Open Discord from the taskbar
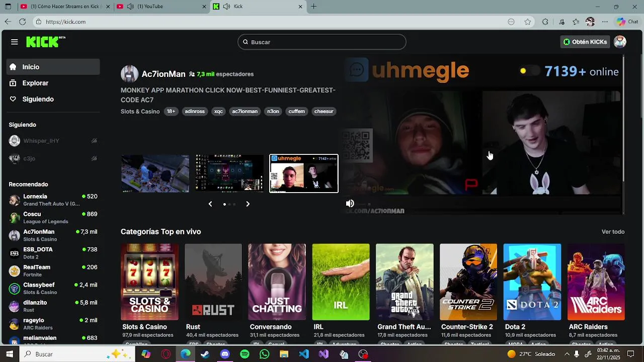644x362 pixels. pyautogui.click(x=225, y=354)
